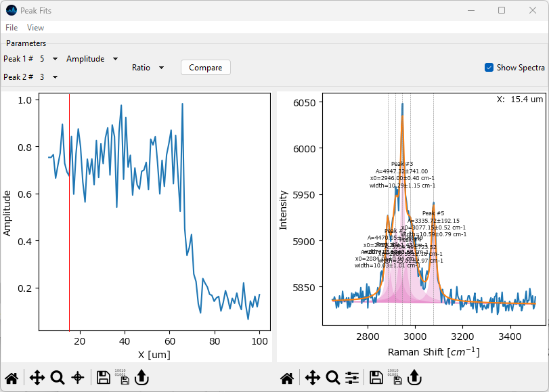Expand the Amplitude parameter dropdown
549x392 pixels.
[92, 59]
